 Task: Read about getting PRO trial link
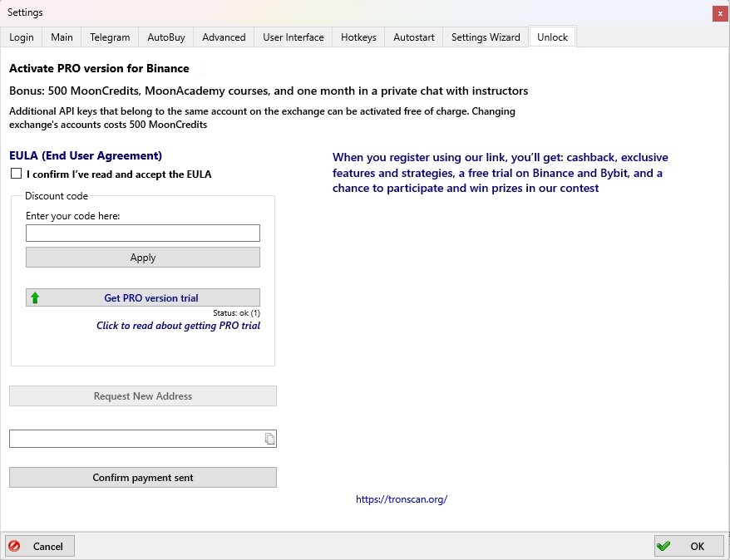click(x=178, y=326)
